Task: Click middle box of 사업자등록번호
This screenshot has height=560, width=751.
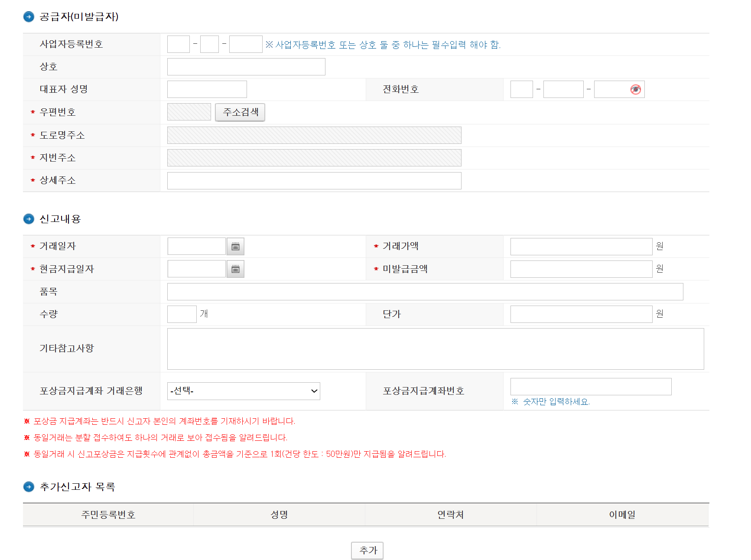Action: 209,44
